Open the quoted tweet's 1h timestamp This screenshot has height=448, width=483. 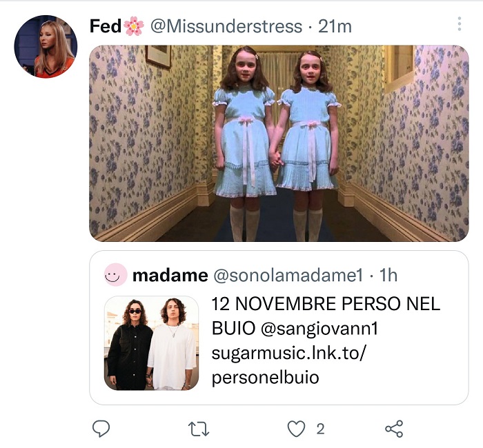388,275
